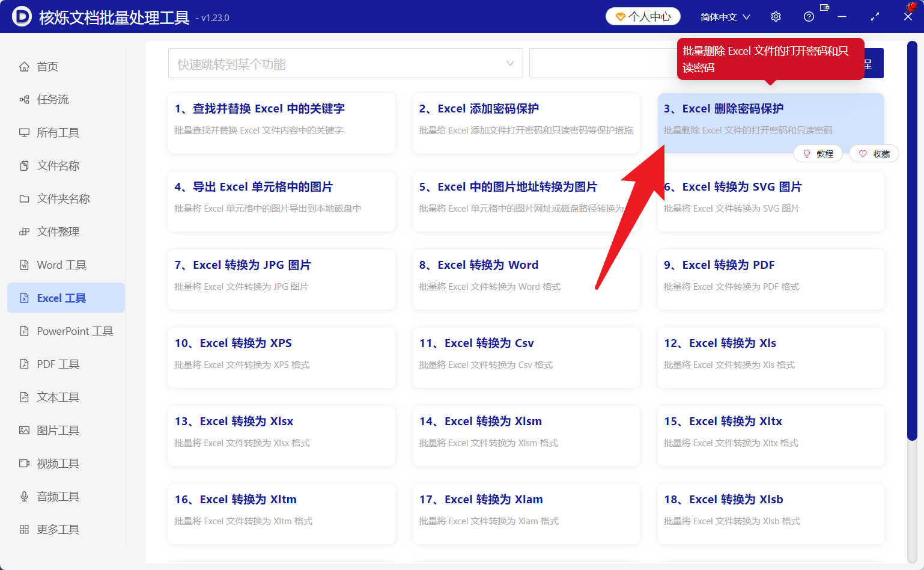Image resolution: width=924 pixels, height=570 pixels.
Task: Open 查找并替换 Excel 中的关键字 card
Action: (282, 123)
